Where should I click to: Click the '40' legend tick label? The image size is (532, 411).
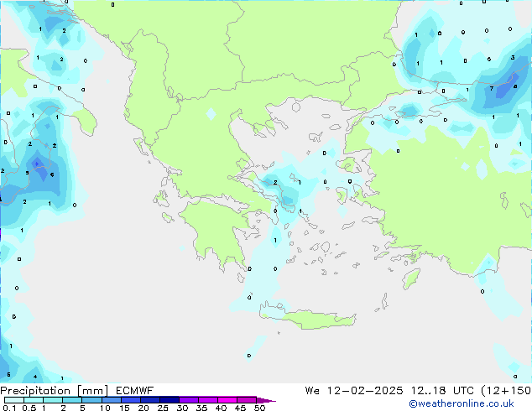221,408
